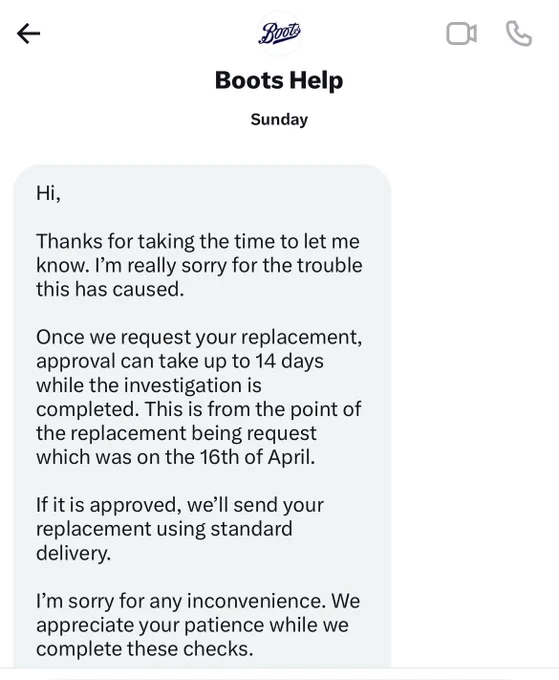
Task: Tap the '16th of April' text
Action: coord(257,457)
